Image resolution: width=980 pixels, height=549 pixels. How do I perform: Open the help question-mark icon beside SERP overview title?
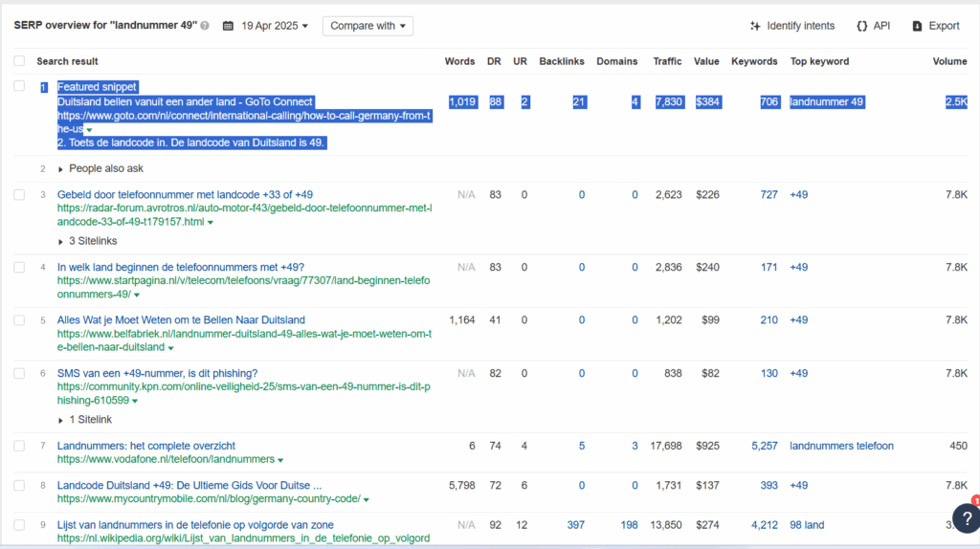click(205, 26)
